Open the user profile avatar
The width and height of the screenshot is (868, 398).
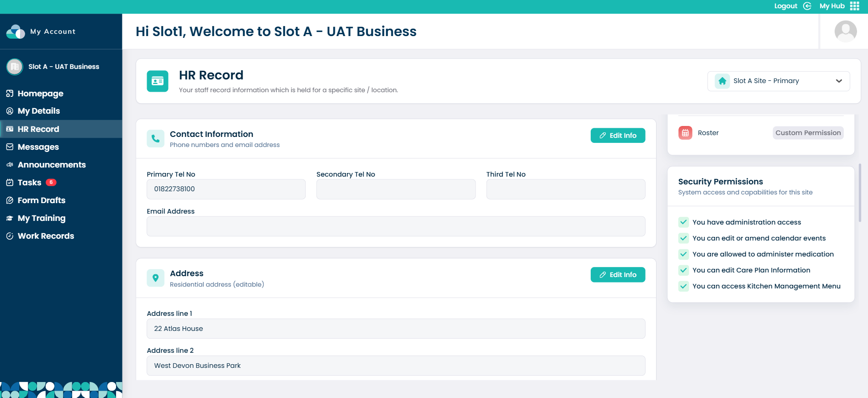[x=845, y=31]
